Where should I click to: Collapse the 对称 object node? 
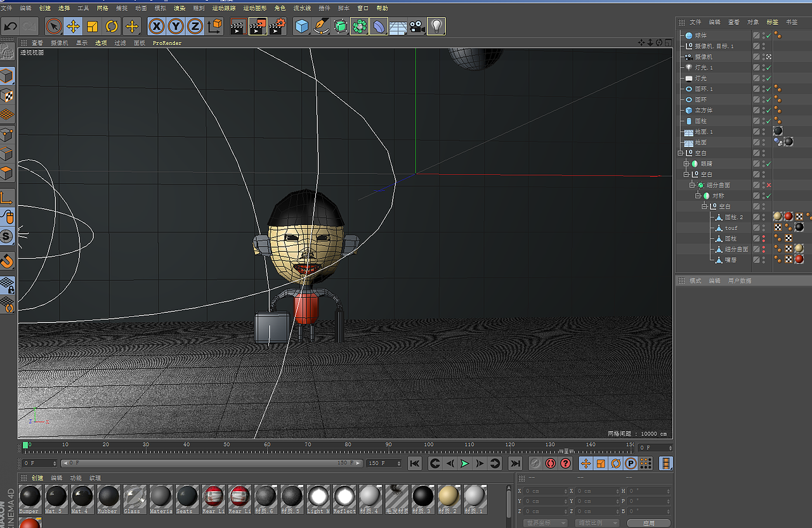698,196
